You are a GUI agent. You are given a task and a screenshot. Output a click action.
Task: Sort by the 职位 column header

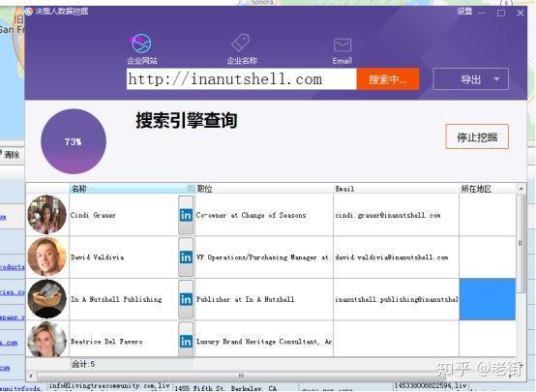(264, 189)
